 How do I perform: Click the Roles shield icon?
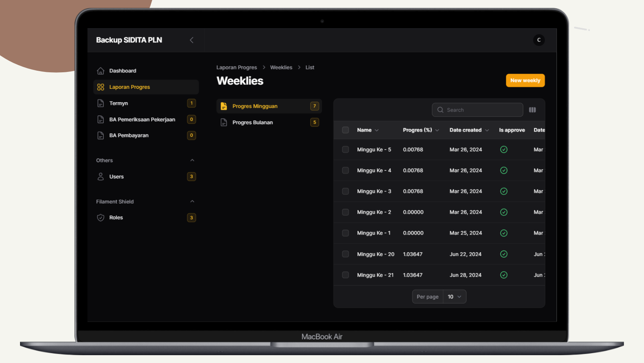tap(101, 218)
